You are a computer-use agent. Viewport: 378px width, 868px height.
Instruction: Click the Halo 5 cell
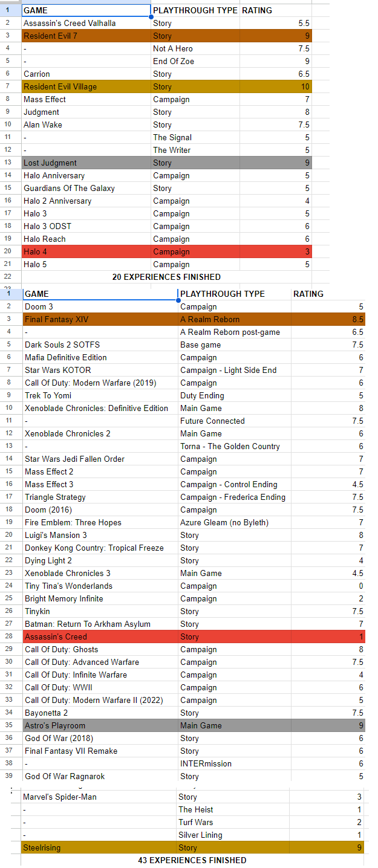tap(86, 264)
